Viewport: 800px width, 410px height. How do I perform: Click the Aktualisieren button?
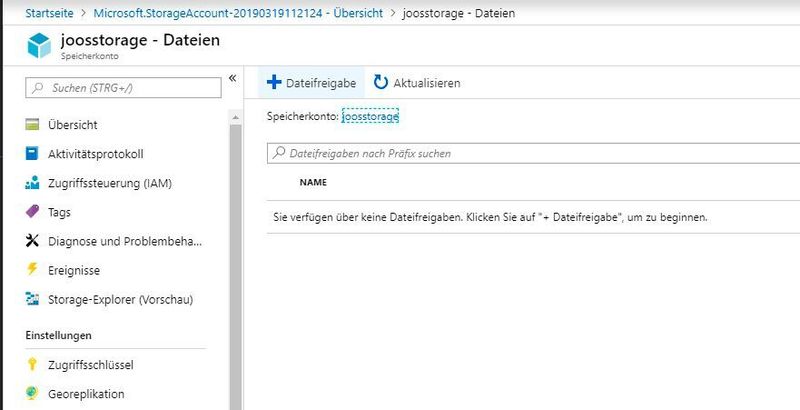coord(417,83)
